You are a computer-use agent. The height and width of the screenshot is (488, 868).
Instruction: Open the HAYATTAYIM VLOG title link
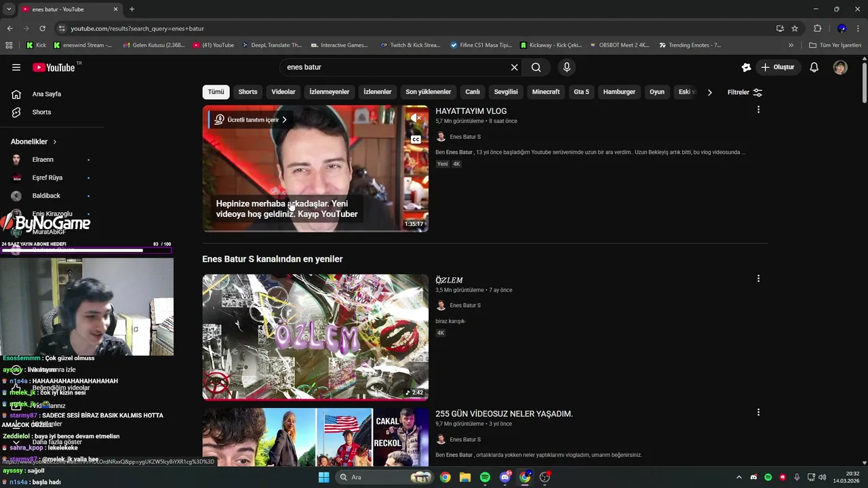[471, 111]
